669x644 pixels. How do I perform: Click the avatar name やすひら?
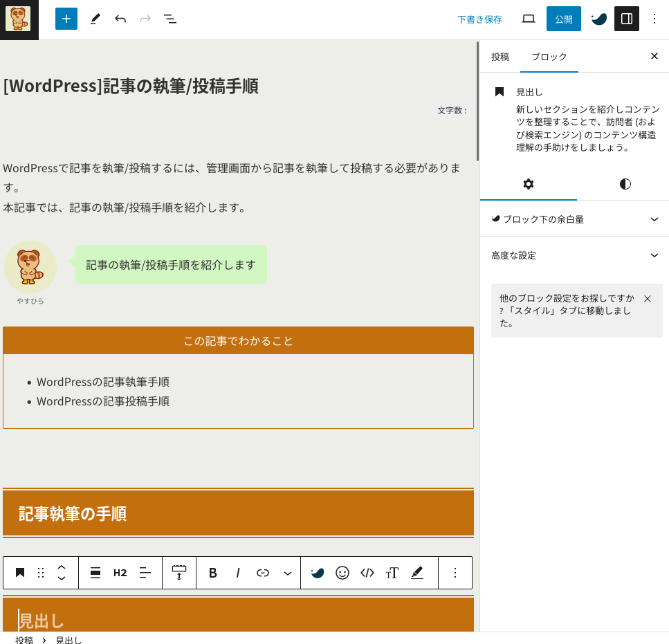click(x=30, y=301)
